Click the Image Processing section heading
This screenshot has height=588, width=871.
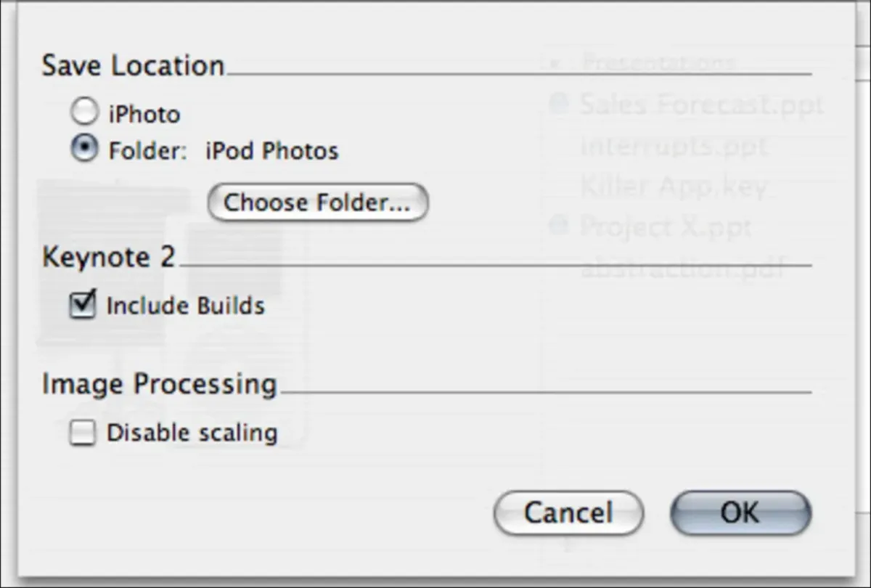click(159, 384)
